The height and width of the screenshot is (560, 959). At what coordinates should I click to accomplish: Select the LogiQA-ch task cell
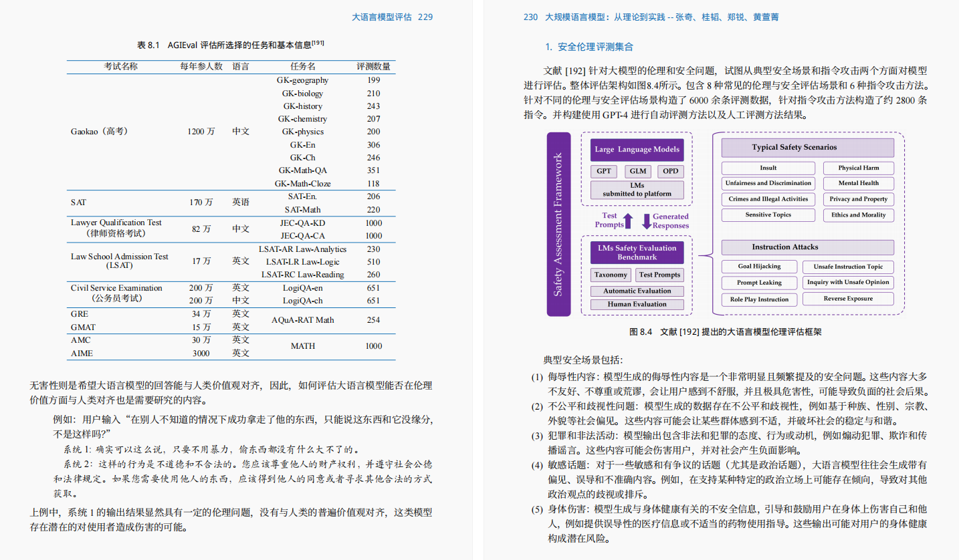tap(302, 301)
